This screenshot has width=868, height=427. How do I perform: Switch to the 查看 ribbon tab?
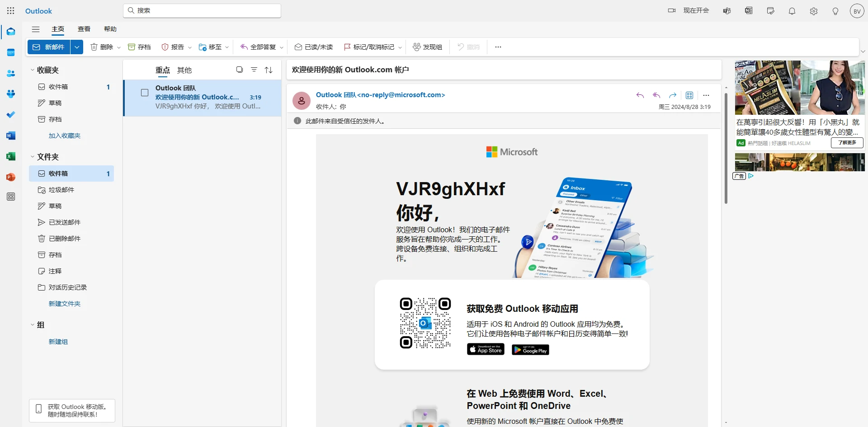[84, 29]
